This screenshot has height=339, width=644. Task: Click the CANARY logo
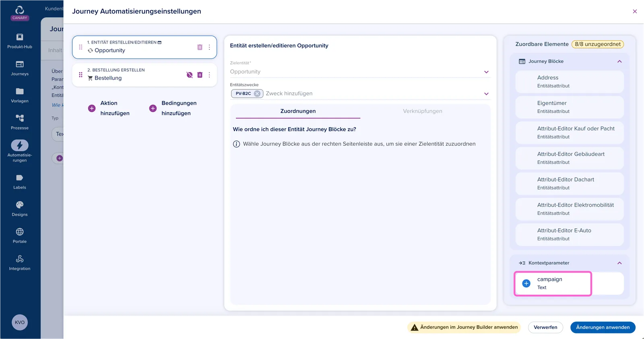(x=20, y=12)
